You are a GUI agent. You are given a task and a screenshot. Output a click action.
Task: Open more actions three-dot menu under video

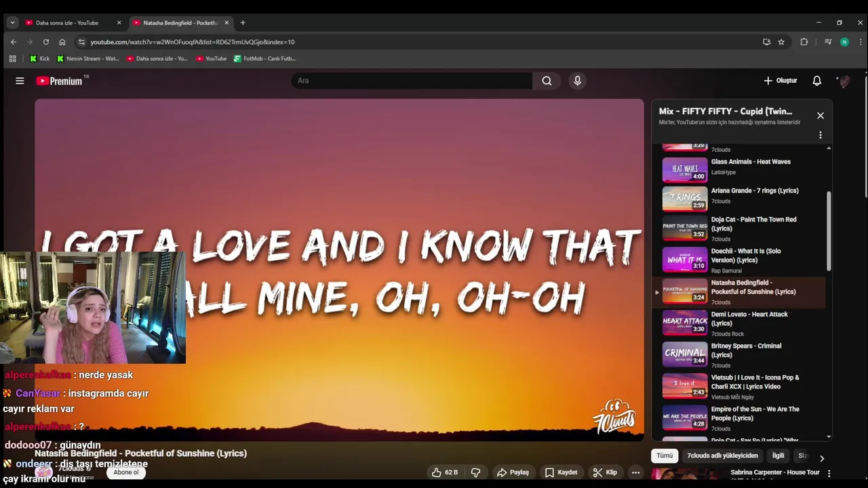635,472
